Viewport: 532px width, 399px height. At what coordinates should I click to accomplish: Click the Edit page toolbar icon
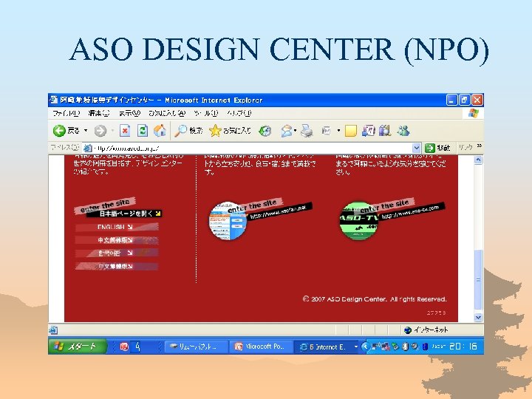pos(327,131)
